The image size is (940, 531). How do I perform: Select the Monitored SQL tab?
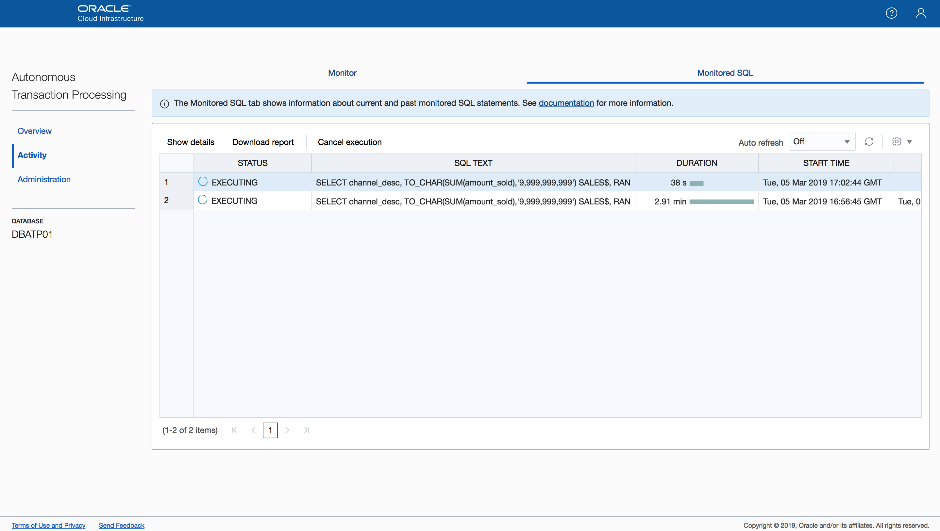click(x=725, y=73)
